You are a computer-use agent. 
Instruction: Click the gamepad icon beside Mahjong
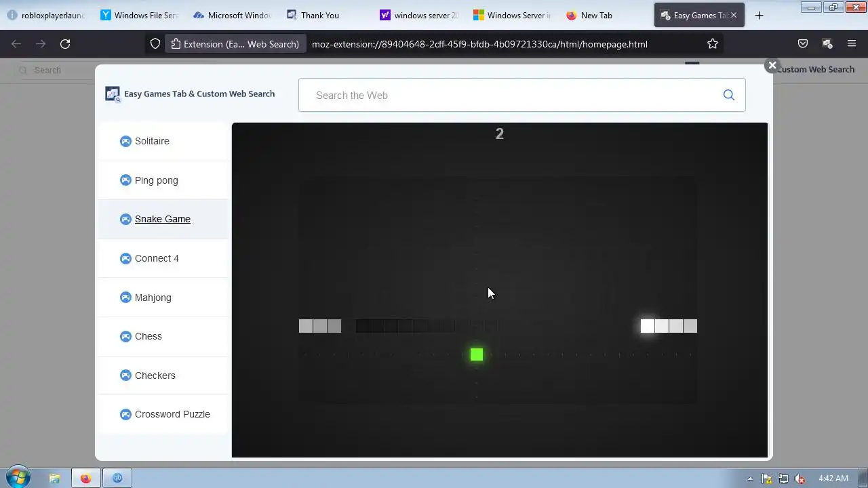[x=125, y=298]
